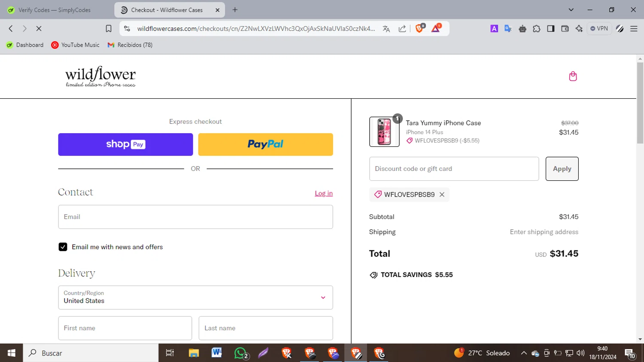Click the Email input field
This screenshot has width=644, height=362.
(195, 217)
